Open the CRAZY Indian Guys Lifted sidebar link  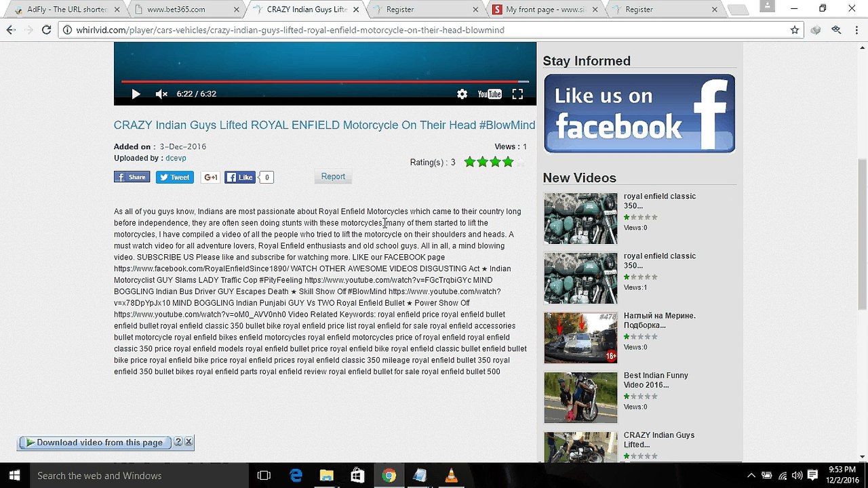[x=659, y=440]
